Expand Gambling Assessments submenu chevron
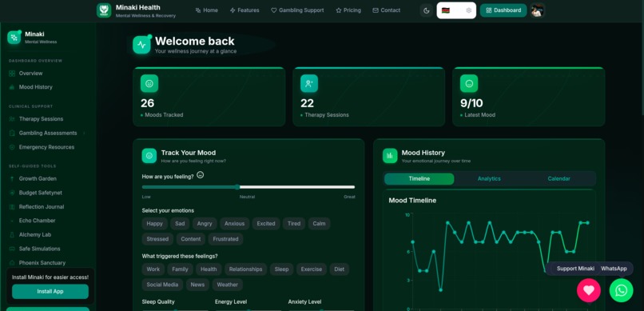 [84, 133]
